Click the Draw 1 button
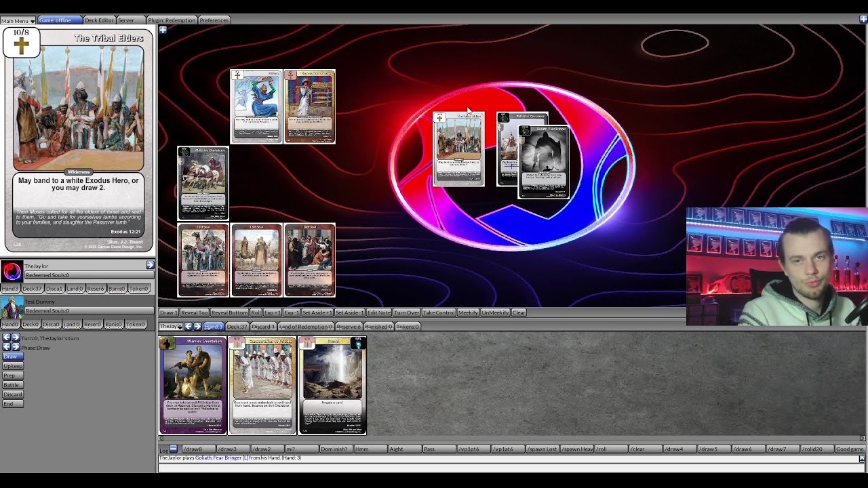Viewport: 868px width, 488px height. [x=168, y=312]
